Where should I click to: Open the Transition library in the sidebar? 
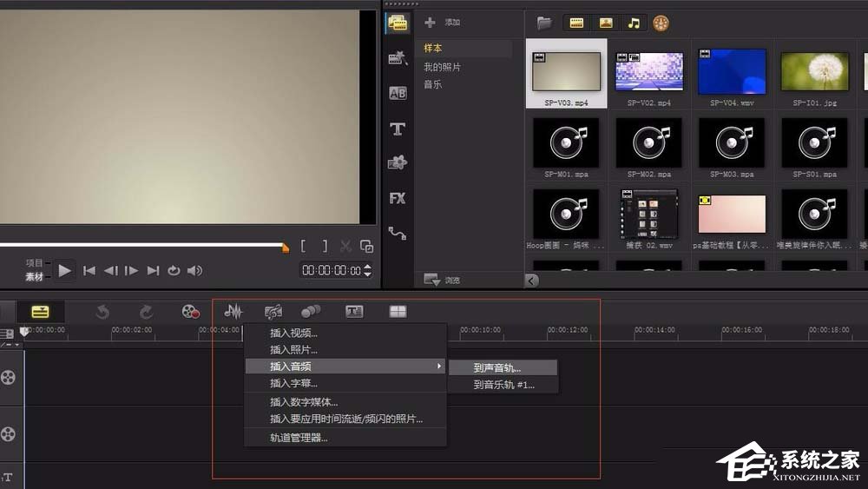pyautogui.click(x=398, y=93)
